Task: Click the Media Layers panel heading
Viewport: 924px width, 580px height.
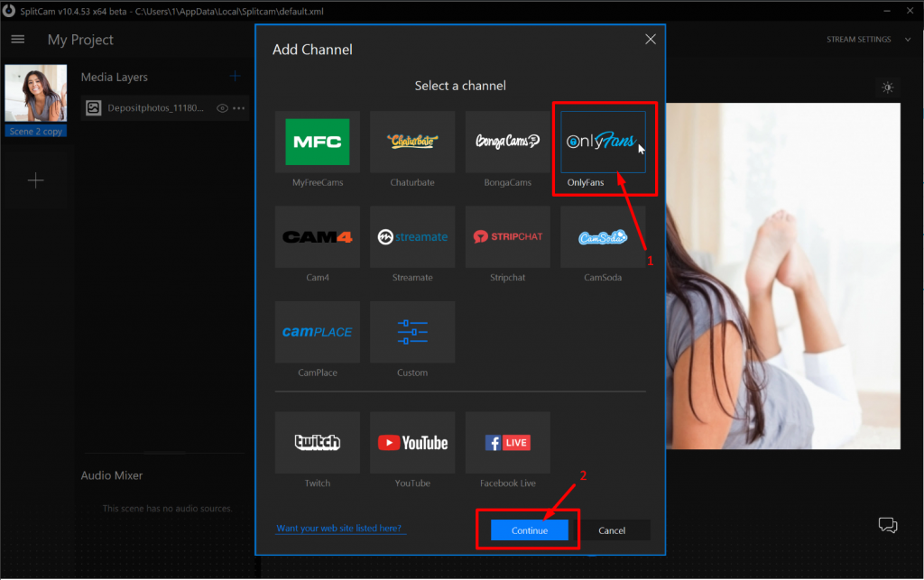Action: click(x=115, y=78)
